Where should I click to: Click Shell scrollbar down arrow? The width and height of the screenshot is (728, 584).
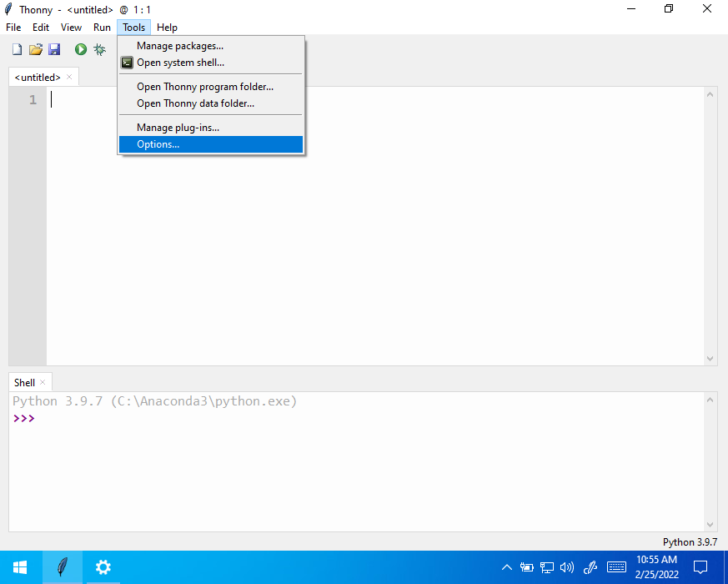[710, 525]
